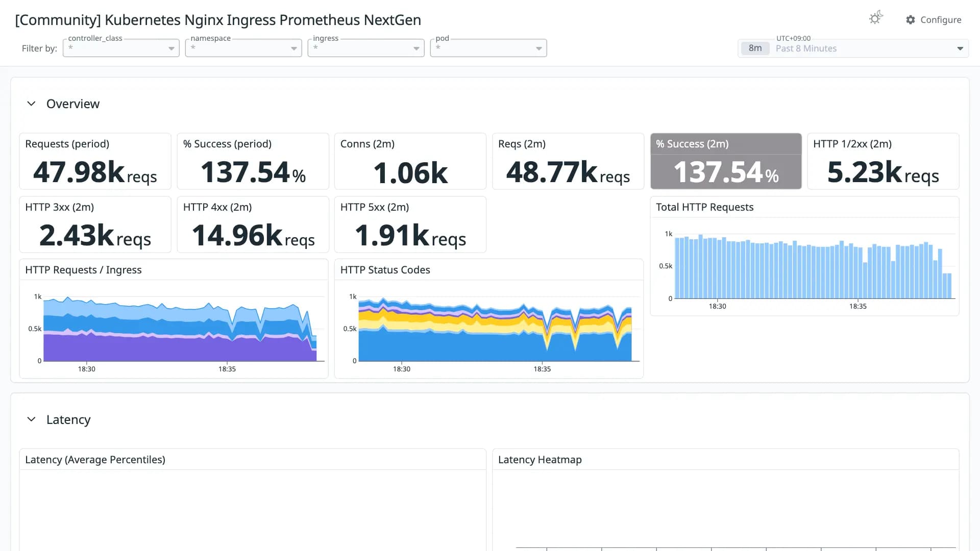Viewport: 980px width, 551px height.
Task: Open the pod filter dropdown
Action: 488,48
